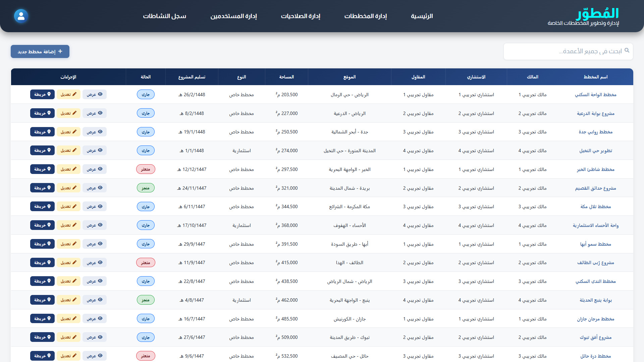
Task: View تطوير حي النخيل record
Action: [95, 150]
